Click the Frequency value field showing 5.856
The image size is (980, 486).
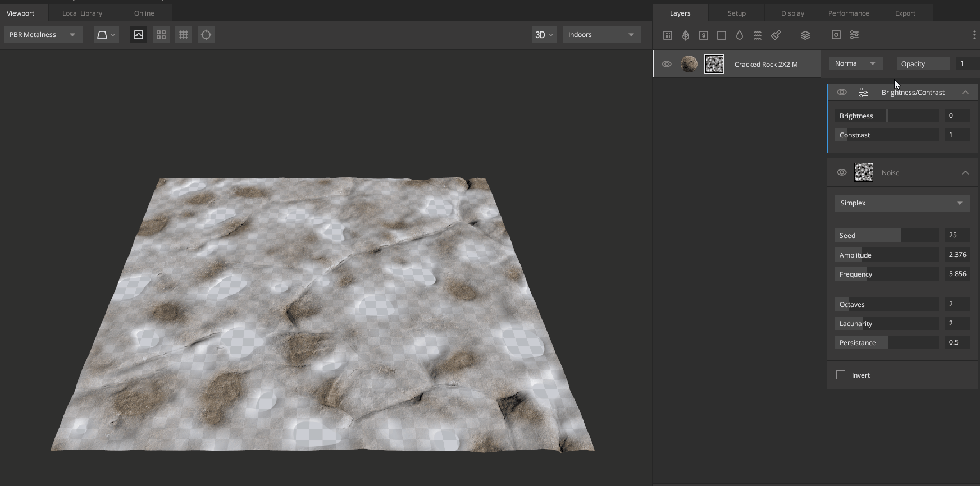[957, 274]
